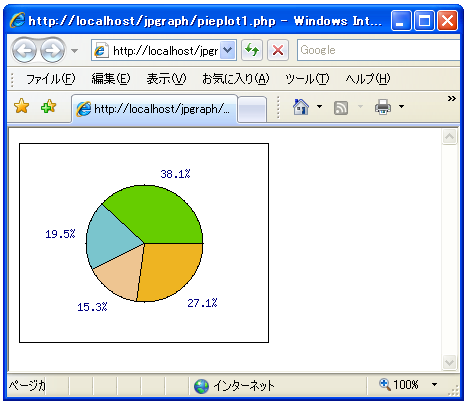Screen dimensions: 469x406
Task: Click the IE logo in title bar
Action: (x=18, y=20)
